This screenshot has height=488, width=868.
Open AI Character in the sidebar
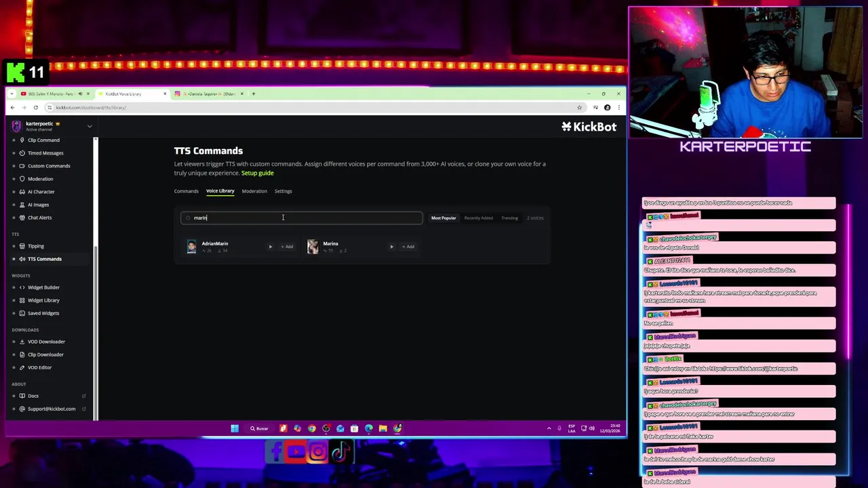[41, 192]
